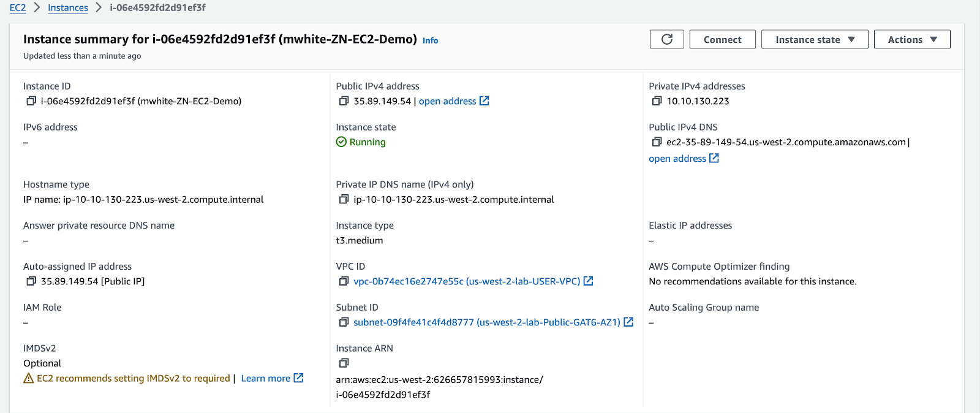The width and height of the screenshot is (980, 413).
Task: Go to EC2 in the breadcrumb
Action: pyautogui.click(x=18, y=8)
